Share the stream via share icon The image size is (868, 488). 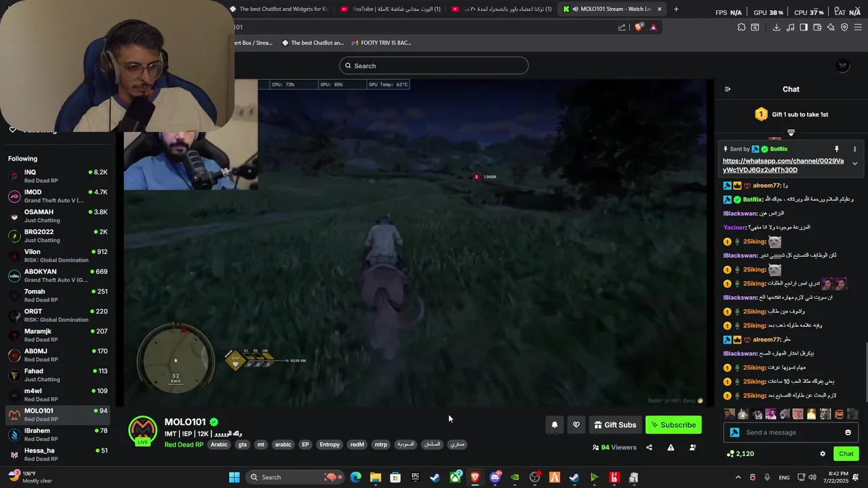[649, 447]
